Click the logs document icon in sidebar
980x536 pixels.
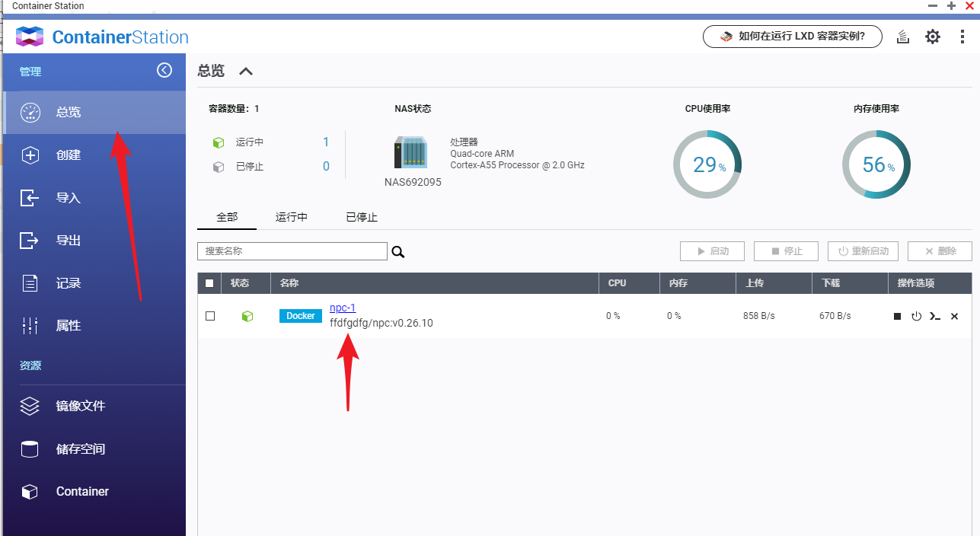(x=30, y=283)
